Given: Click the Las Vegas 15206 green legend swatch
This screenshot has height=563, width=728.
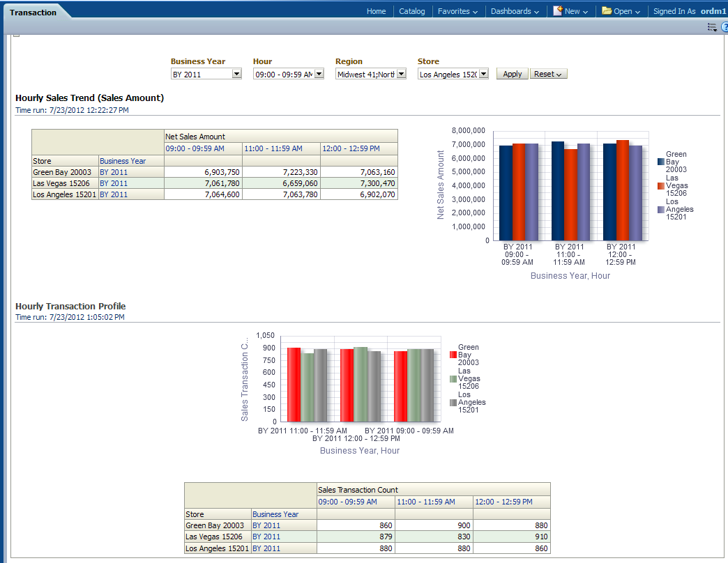Looking at the screenshot, I should point(453,378).
